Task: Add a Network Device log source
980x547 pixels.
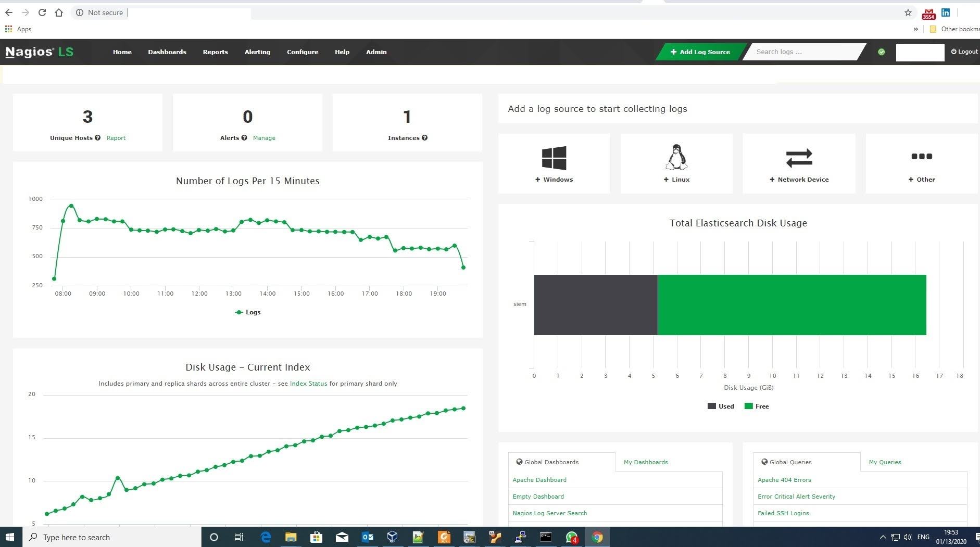Action: 799,163
